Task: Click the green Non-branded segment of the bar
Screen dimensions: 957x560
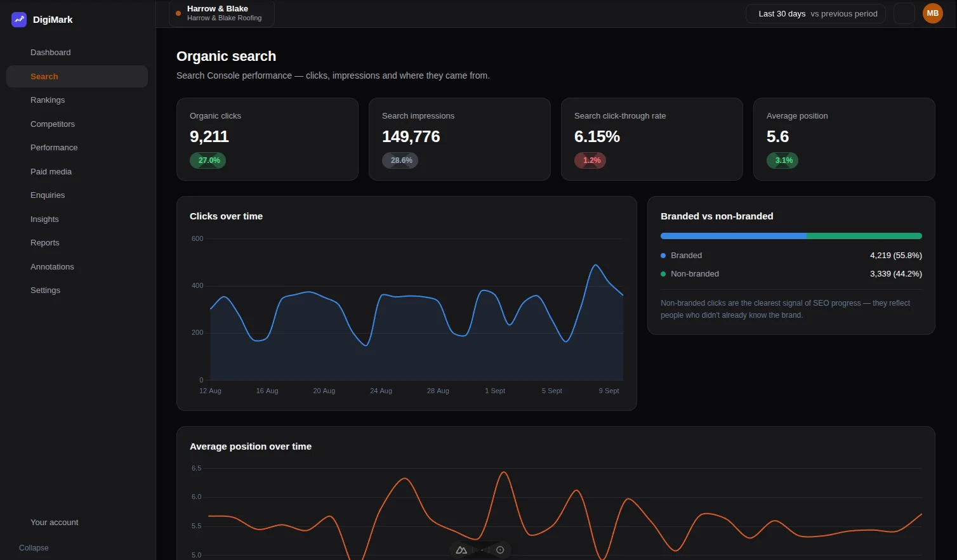Action: click(864, 236)
